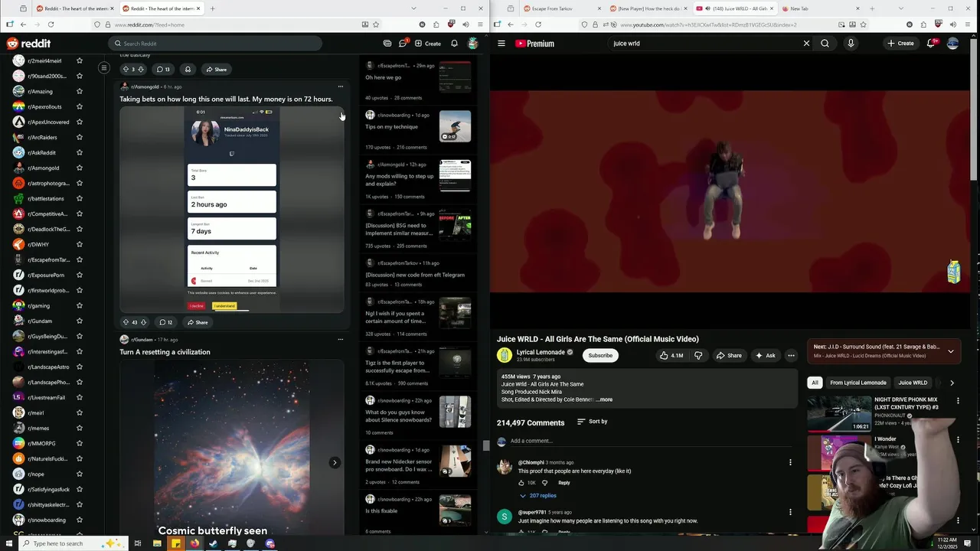Share the Juice WRLD video

[729, 355]
